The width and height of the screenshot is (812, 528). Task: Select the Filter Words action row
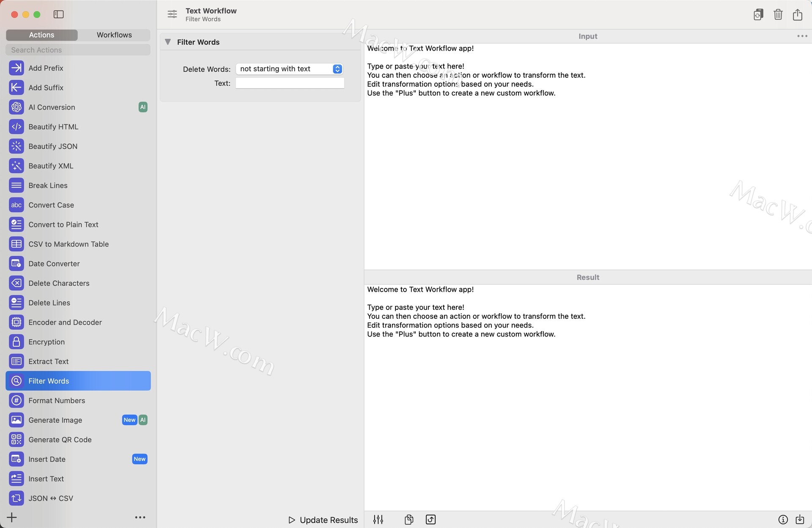click(78, 381)
